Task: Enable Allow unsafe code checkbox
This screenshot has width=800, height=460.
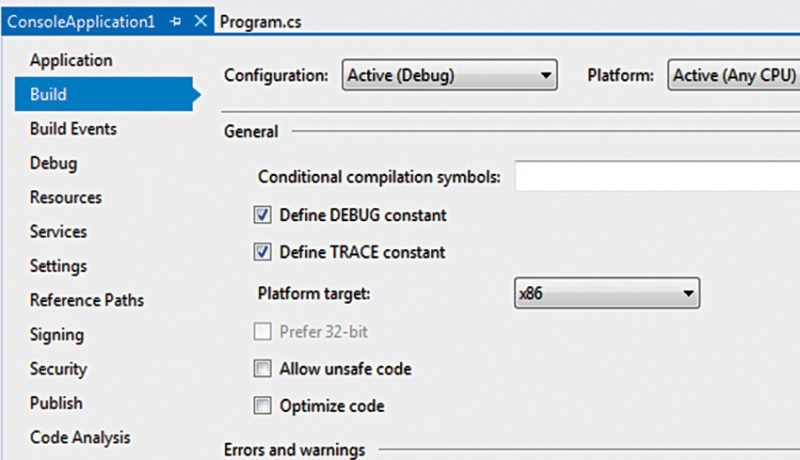Action: tap(263, 369)
